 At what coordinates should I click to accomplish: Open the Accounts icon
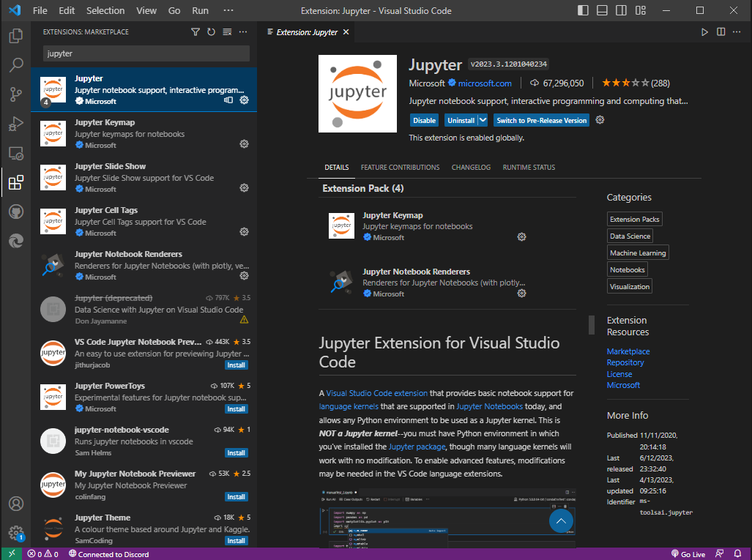pyautogui.click(x=16, y=504)
